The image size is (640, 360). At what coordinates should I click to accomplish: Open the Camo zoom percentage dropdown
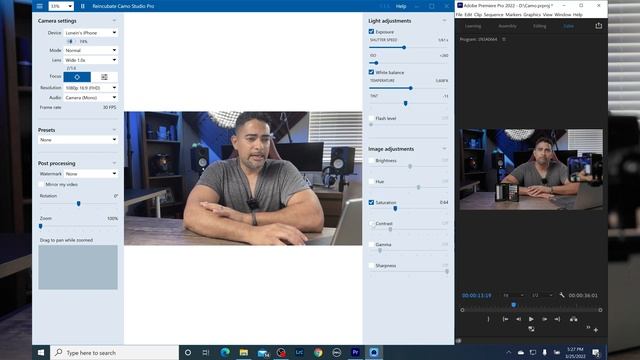[x=61, y=6]
